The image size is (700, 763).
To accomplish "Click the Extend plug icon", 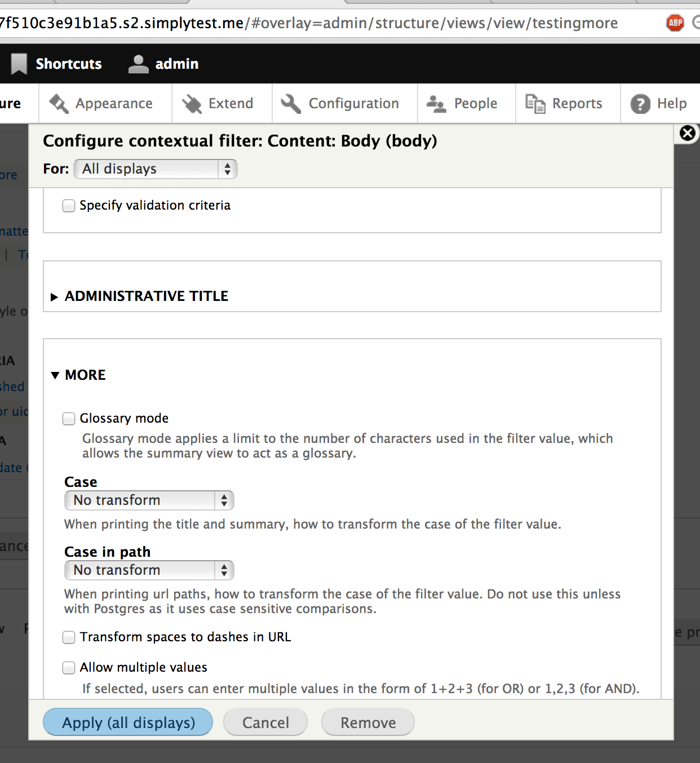I will click(x=192, y=104).
